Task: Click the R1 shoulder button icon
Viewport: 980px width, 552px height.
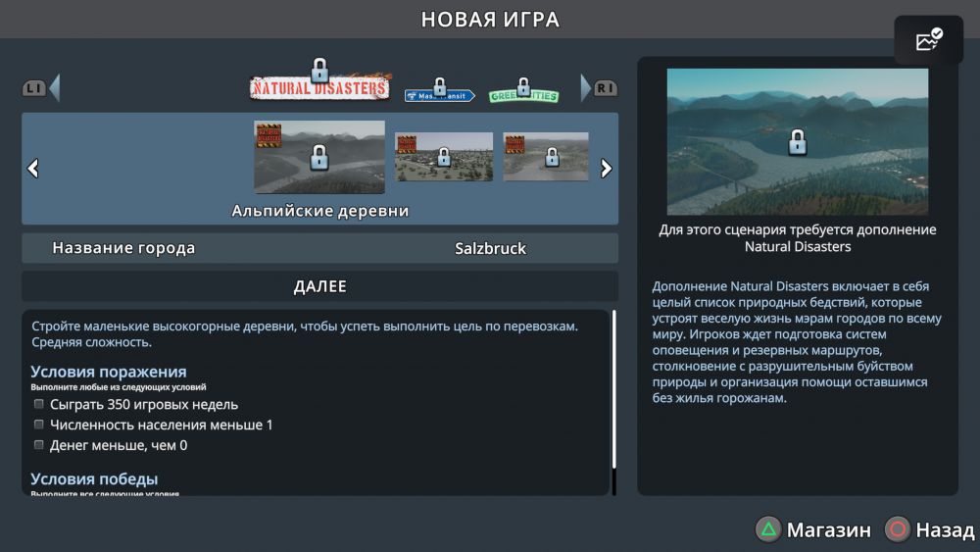Action: click(x=606, y=88)
